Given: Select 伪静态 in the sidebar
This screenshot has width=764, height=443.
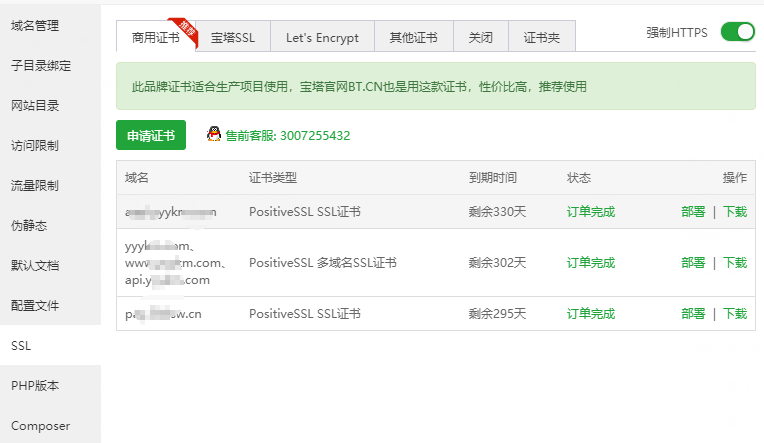Looking at the screenshot, I should click(29, 225).
